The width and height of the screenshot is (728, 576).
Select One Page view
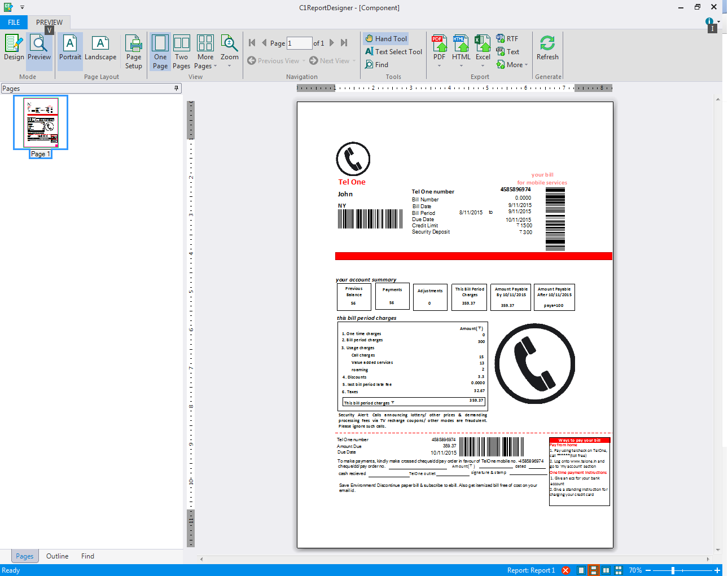(160, 52)
